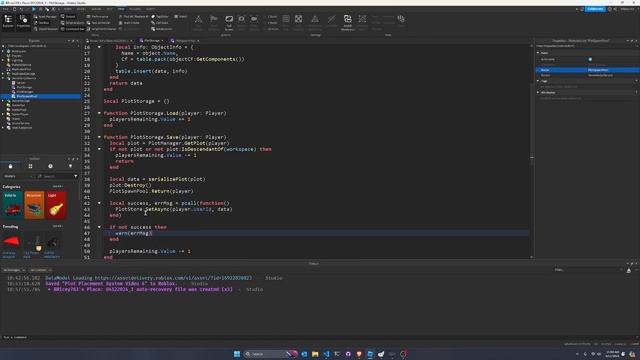
Task: Fold the PlotStorage.Save function at line 31
Action: click(x=99, y=137)
